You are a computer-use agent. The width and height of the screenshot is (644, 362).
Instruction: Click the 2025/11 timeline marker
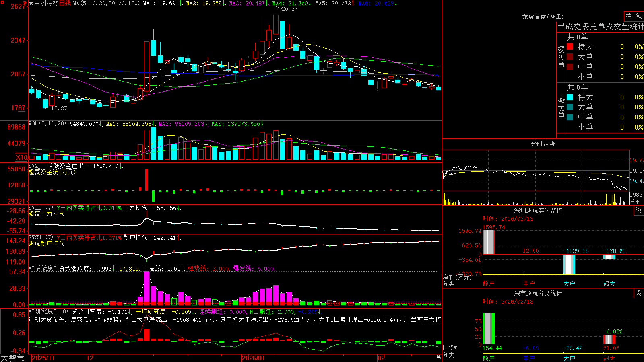coord(43,358)
